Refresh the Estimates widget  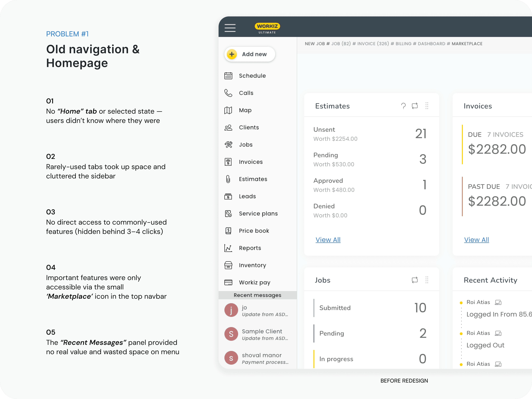click(x=415, y=106)
